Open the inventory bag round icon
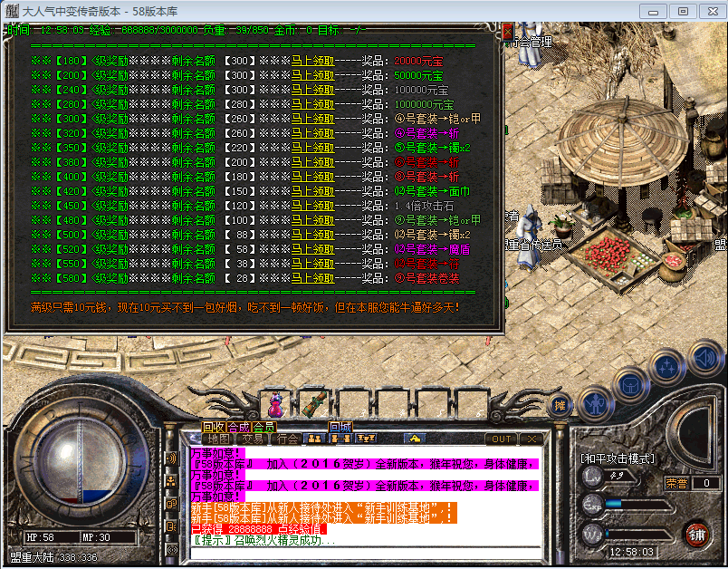The height and width of the screenshot is (569, 728). click(x=630, y=386)
